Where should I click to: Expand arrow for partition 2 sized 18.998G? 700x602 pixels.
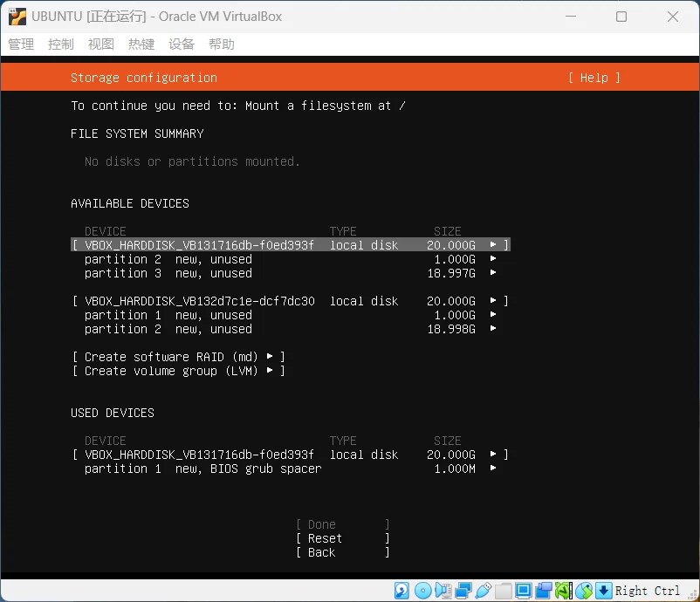[x=493, y=328]
